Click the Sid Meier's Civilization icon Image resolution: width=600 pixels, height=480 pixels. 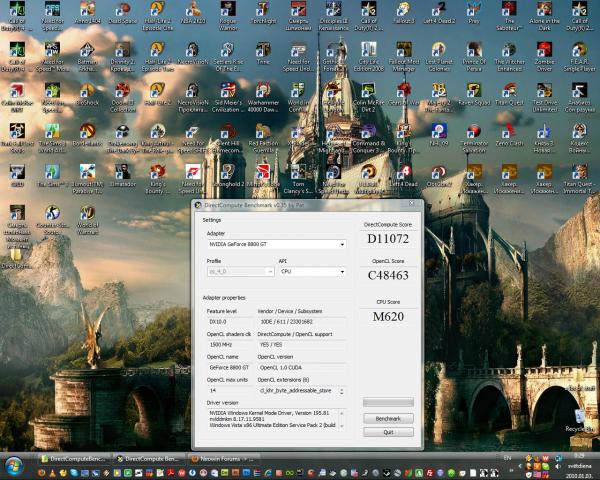pos(228,98)
